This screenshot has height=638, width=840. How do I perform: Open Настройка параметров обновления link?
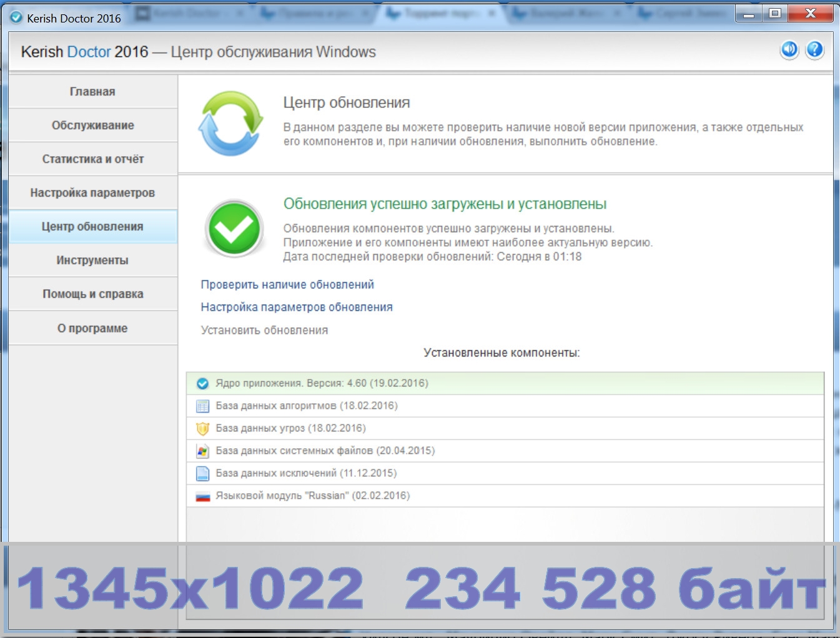[x=297, y=307]
